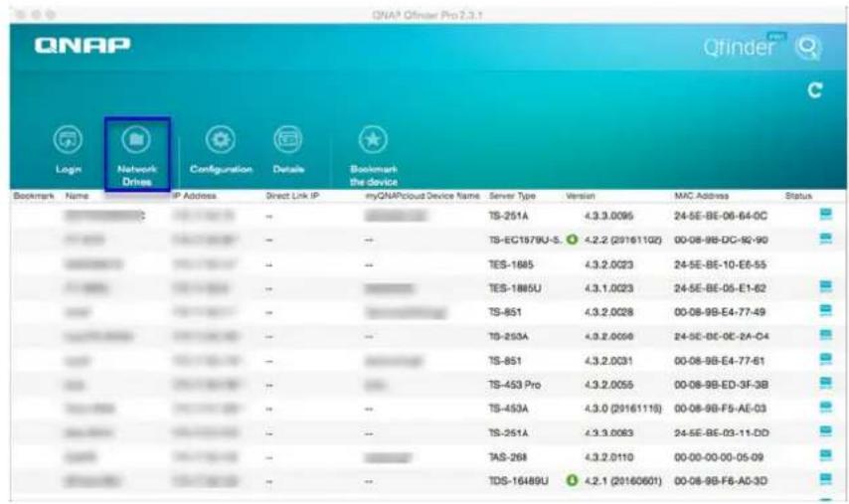
Task: Select the TS-253A server type cell
Action: coord(508,337)
